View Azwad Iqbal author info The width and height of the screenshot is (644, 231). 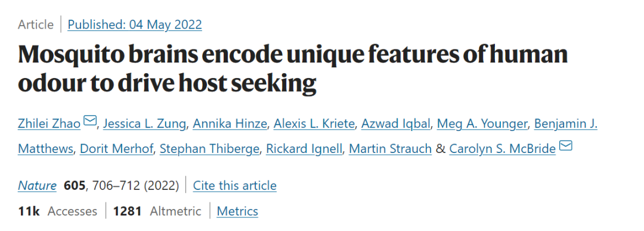(x=395, y=123)
